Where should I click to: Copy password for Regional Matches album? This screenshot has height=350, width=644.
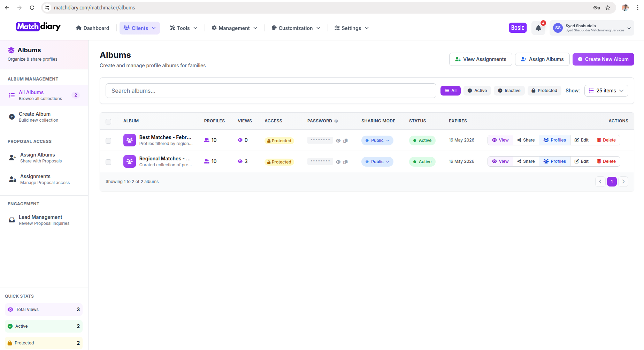345,162
